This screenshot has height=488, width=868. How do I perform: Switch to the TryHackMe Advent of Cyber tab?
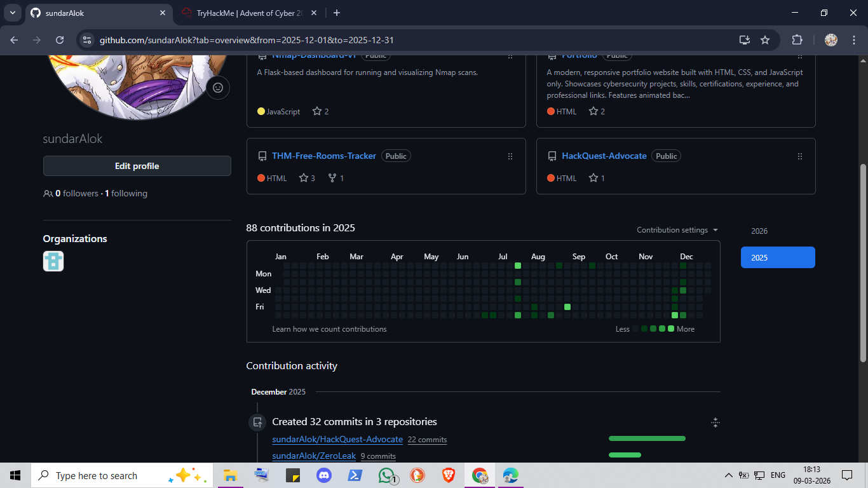[x=248, y=13]
